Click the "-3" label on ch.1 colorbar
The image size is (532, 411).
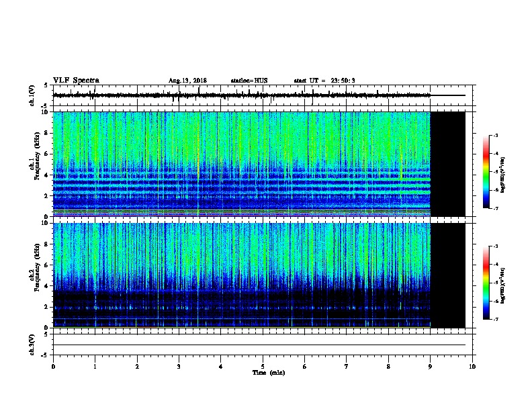495,135
